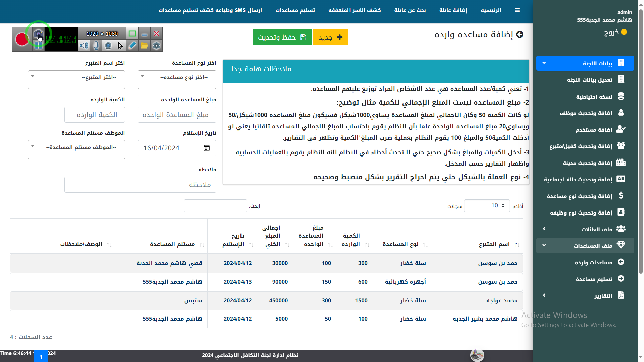Open recorder settings with the gear icon
This screenshot has width=644, height=362.
pos(156,45)
